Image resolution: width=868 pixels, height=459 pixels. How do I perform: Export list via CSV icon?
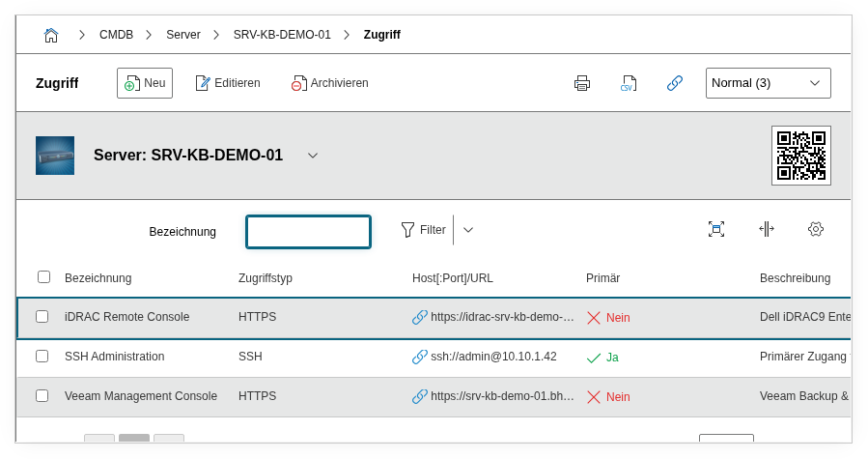tap(629, 83)
